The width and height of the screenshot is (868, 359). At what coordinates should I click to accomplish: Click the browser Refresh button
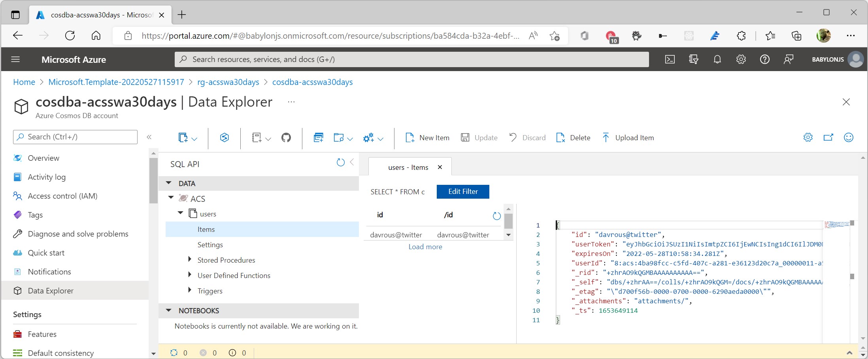point(70,36)
